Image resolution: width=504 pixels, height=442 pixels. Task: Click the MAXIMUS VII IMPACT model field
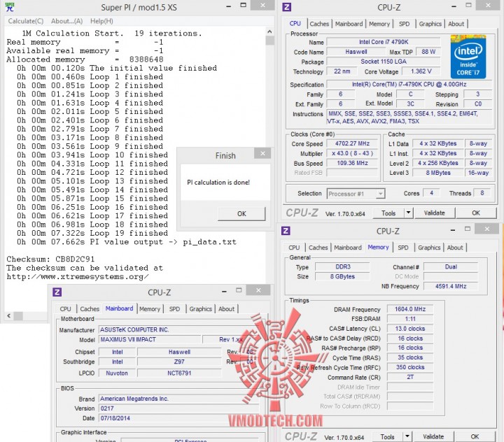pyautogui.click(x=150, y=339)
